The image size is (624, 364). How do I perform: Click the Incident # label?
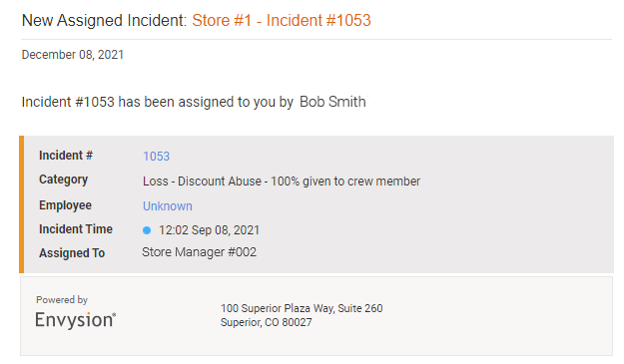(x=66, y=156)
